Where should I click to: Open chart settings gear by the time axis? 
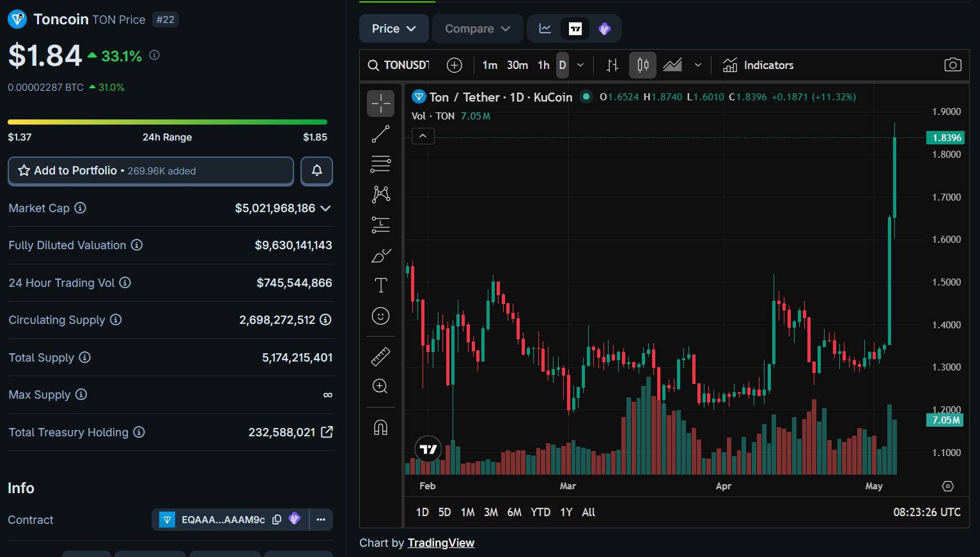point(948,486)
